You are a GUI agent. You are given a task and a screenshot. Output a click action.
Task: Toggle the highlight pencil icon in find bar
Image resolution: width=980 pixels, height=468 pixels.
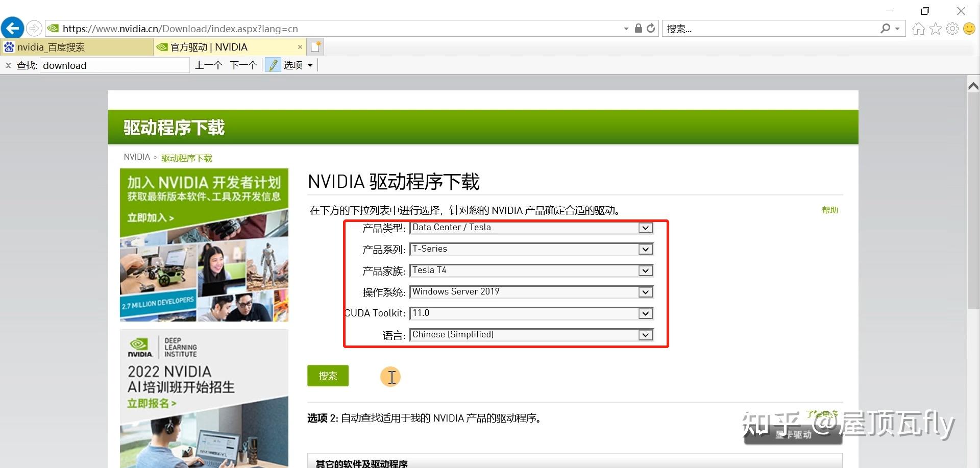[x=273, y=65]
